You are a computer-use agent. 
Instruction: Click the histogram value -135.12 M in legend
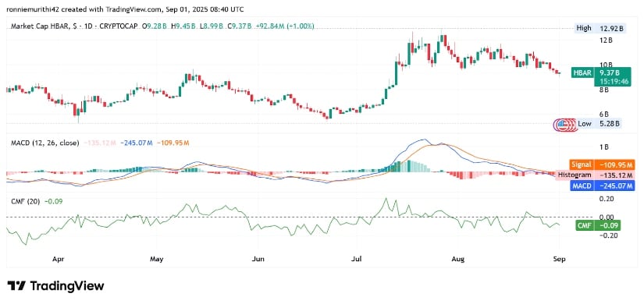point(100,143)
